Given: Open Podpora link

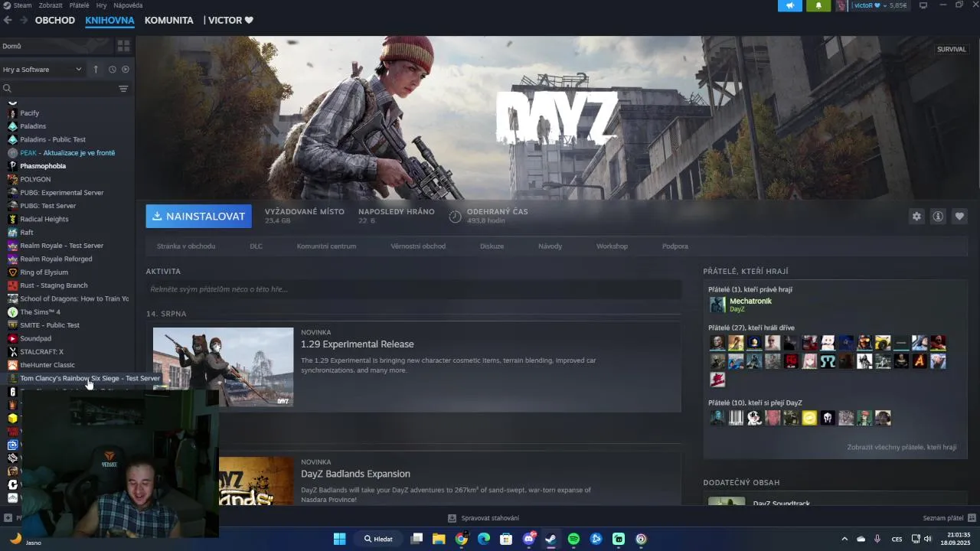Looking at the screenshot, I should [675, 246].
